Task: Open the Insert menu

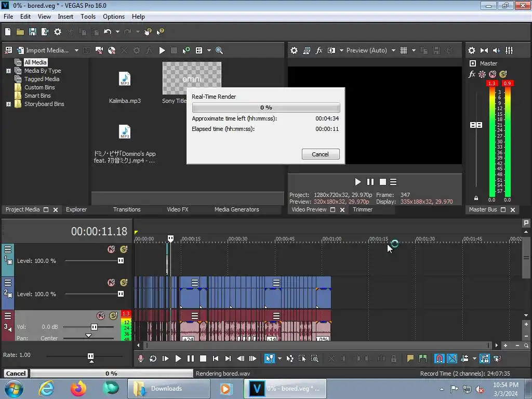Action: [65, 17]
